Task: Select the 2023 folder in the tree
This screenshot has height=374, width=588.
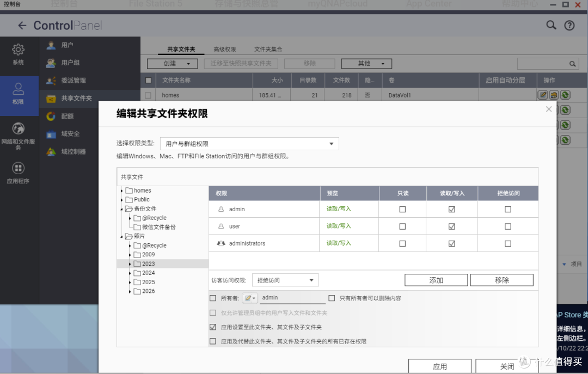Action: (149, 263)
